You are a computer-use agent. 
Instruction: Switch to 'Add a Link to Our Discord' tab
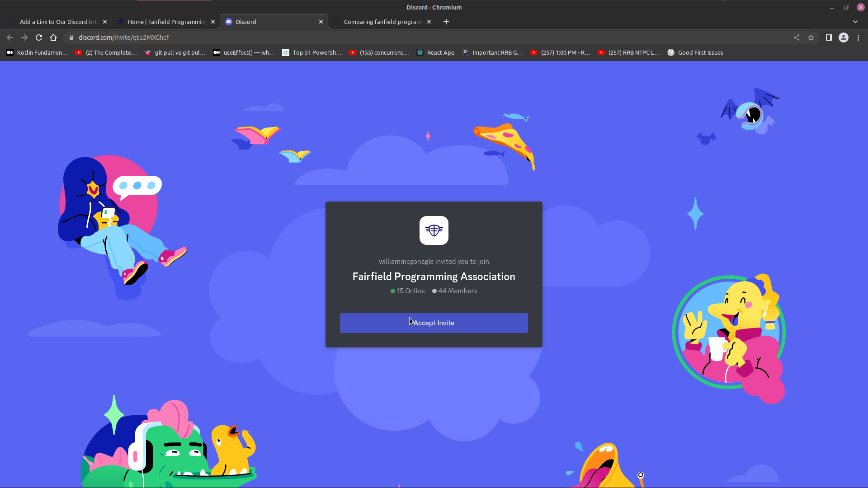click(59, 22)
